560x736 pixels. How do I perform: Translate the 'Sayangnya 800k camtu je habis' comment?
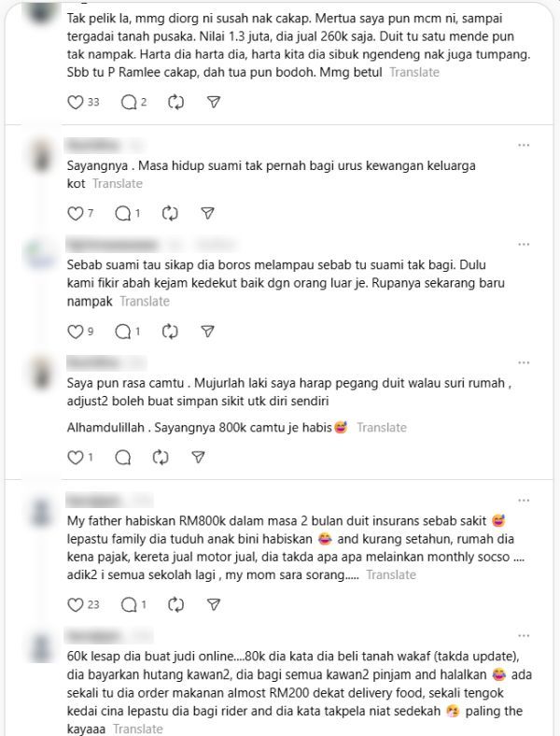(x=382, y=428)
